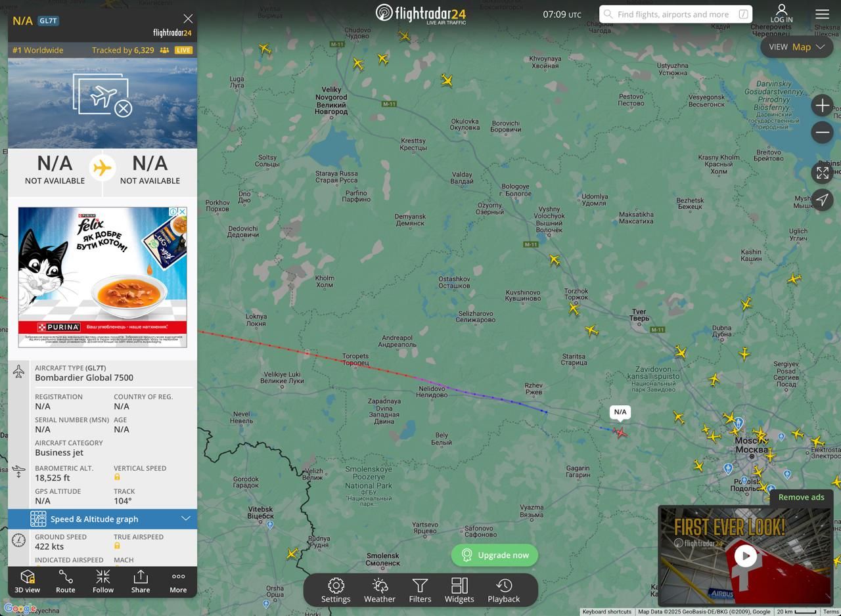Open the Widgets menu
This screenshot has height=616, width=841.
tap(459, 590)
